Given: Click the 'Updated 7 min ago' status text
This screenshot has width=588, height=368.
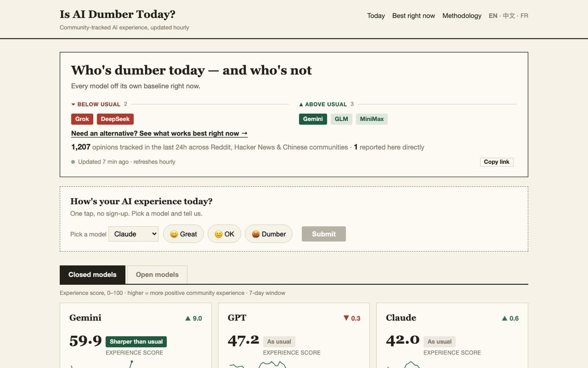Looking at the screenshot, I should tap(103, 162).
